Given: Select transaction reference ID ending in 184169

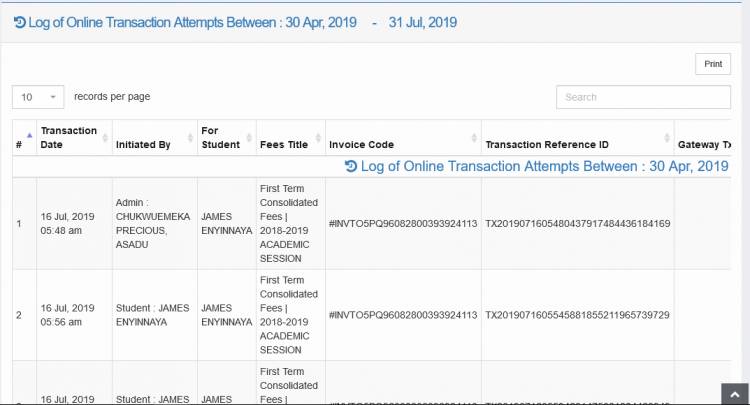Looking at the screenshot, I should pos(577,224).
